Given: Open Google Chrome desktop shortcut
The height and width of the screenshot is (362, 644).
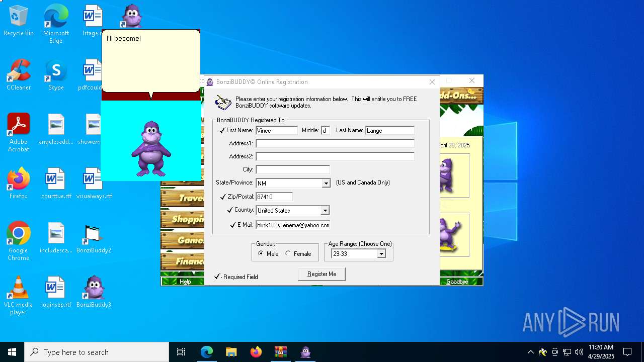Looking at the screenshot, I should pyautogui.click(x=19, y=241).
